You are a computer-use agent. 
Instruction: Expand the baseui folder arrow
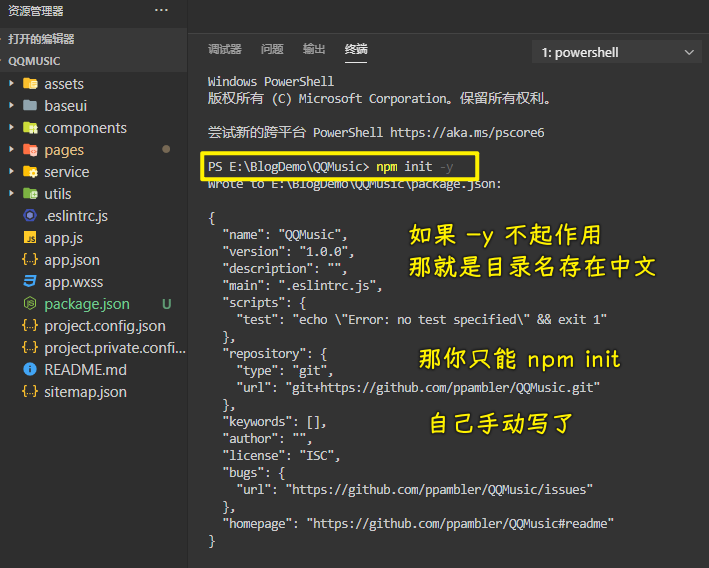(11, 105)
